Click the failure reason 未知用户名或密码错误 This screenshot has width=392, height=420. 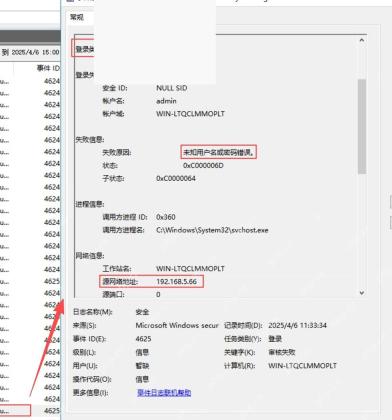coord(219,152)
